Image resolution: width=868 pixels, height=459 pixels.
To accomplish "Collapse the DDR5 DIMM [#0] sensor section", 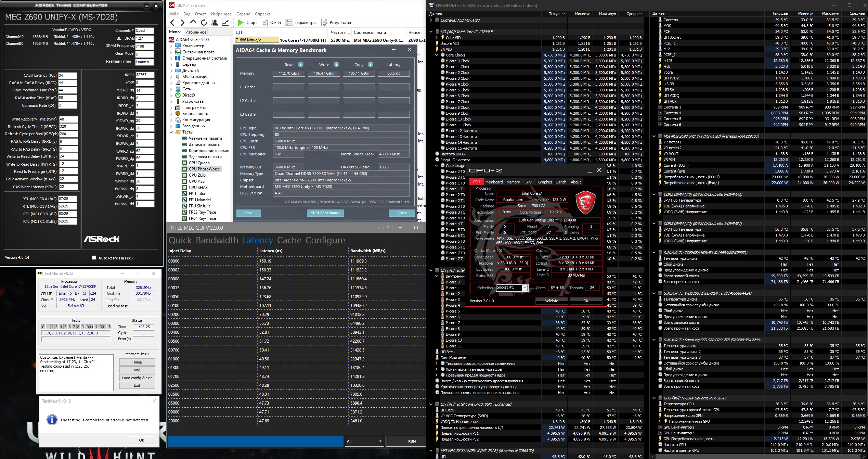I will (x=654, y=194).
